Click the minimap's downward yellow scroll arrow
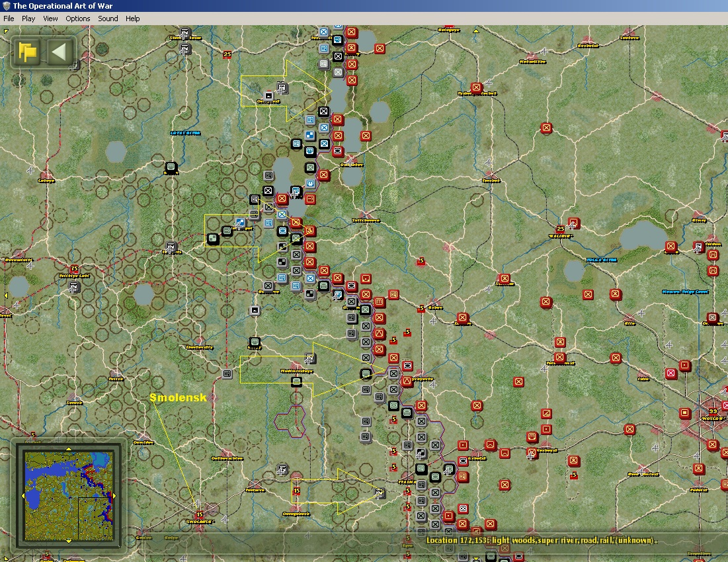Screen dimensions: 728x562 click(x=69, y=541)
